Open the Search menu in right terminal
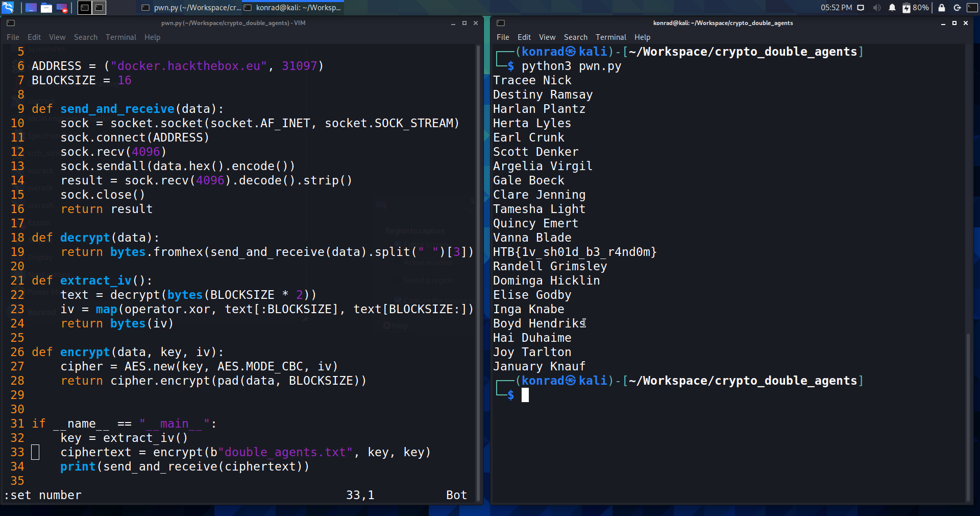This screenshot has height=516, width=980. tap(575, 37)
